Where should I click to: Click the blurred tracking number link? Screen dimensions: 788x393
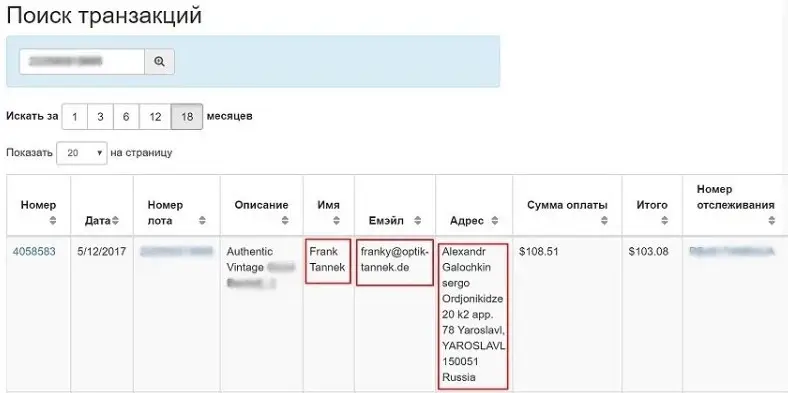[x=732, y=251]
